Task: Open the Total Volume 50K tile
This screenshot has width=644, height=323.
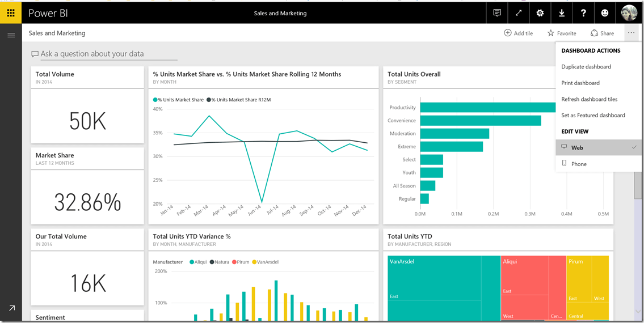Action: tap(87, 105)
